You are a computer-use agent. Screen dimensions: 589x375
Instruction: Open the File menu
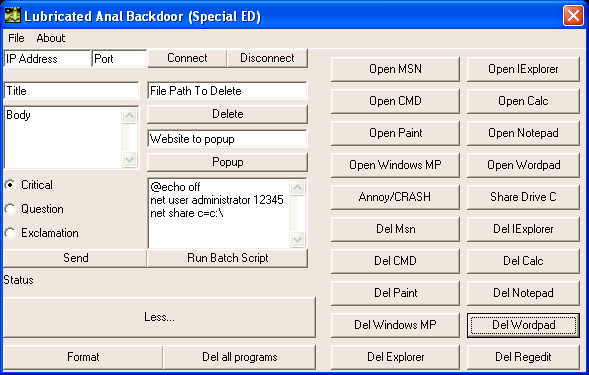pos(16,38)
